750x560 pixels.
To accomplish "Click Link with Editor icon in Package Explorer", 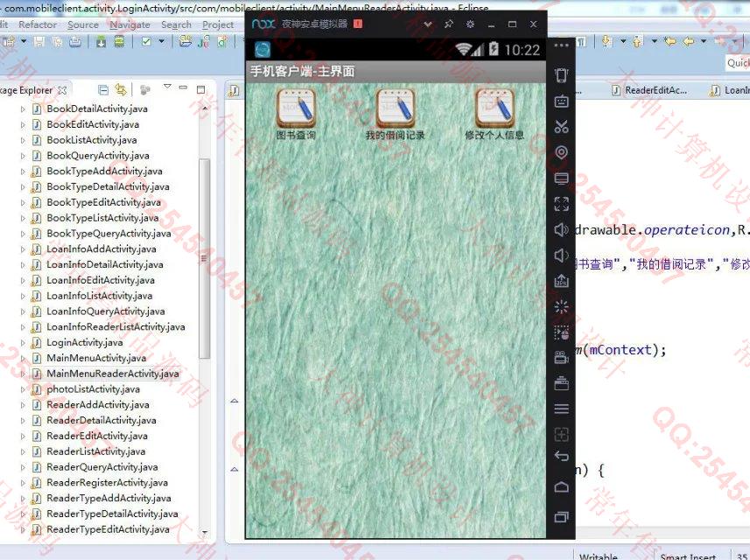I will click(x=121, y=89).
